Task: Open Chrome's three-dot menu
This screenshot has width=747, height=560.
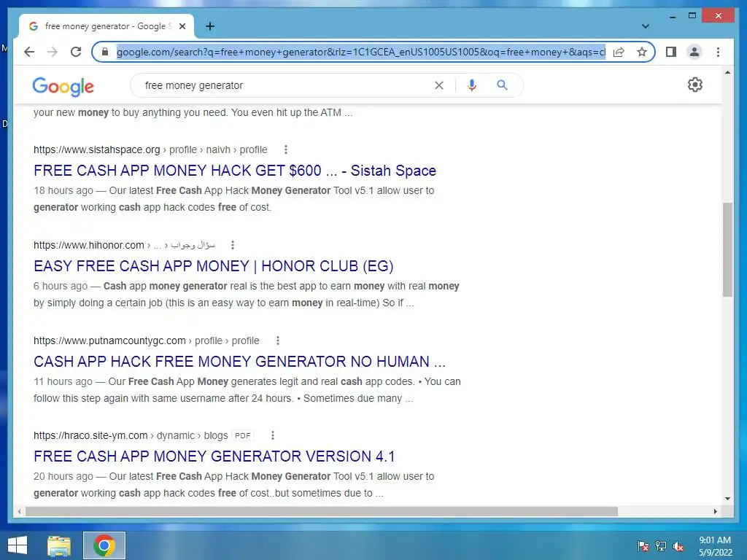Action: 718,52
